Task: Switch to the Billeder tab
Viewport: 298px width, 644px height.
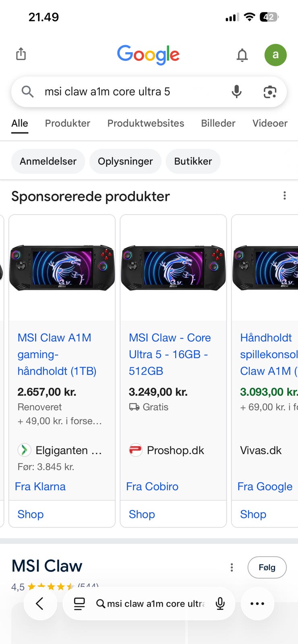Action: tap(218, 123)
